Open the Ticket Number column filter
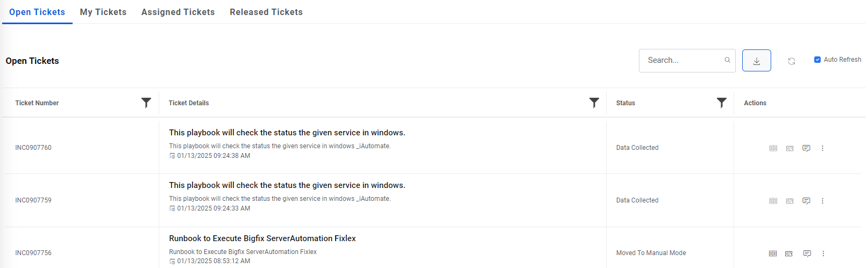 click(x=146, y=103)
